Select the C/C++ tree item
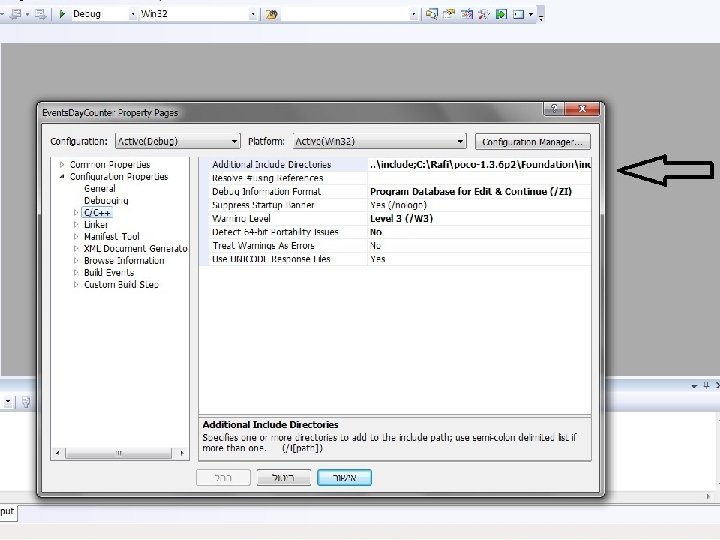Screen dimensions: 720x540 click(97, 213)
